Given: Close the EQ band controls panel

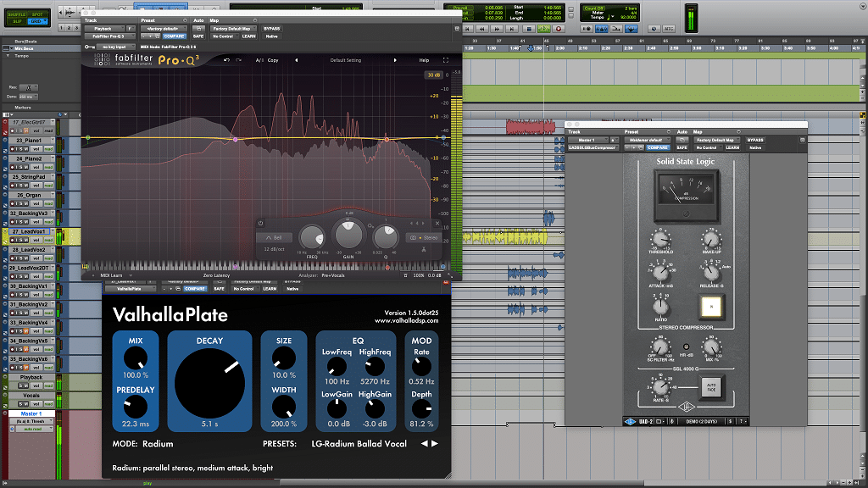Looking at the screenshot, I should pos(437,223).
